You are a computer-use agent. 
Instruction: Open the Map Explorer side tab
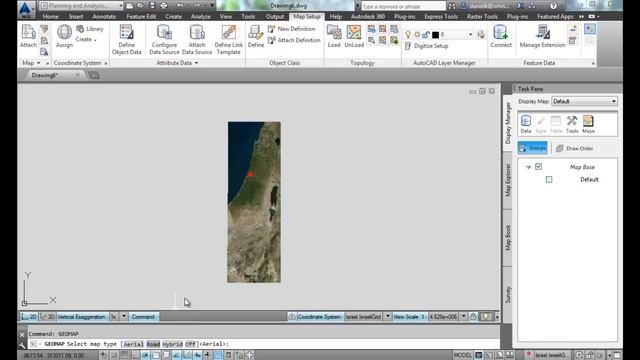pos(508,180)
